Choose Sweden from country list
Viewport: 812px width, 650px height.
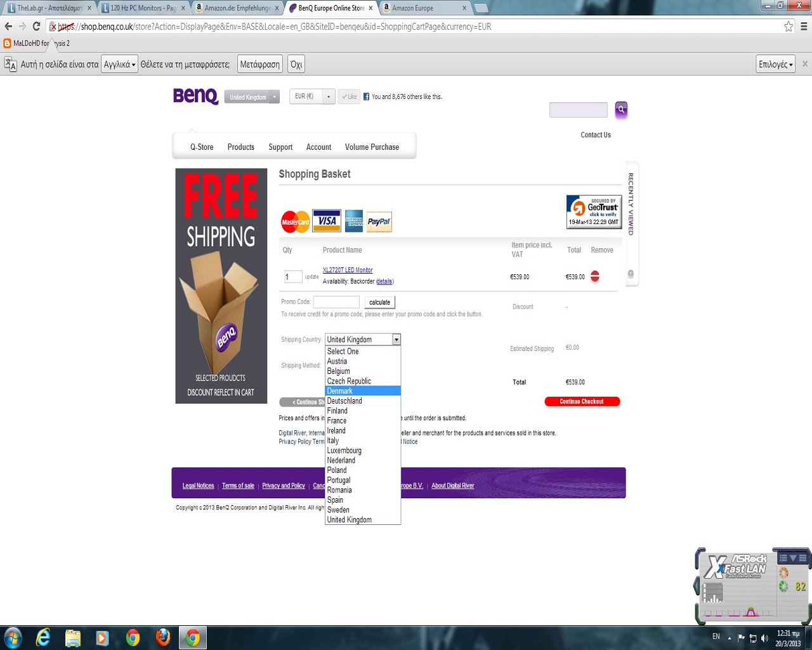coord(363,510)
